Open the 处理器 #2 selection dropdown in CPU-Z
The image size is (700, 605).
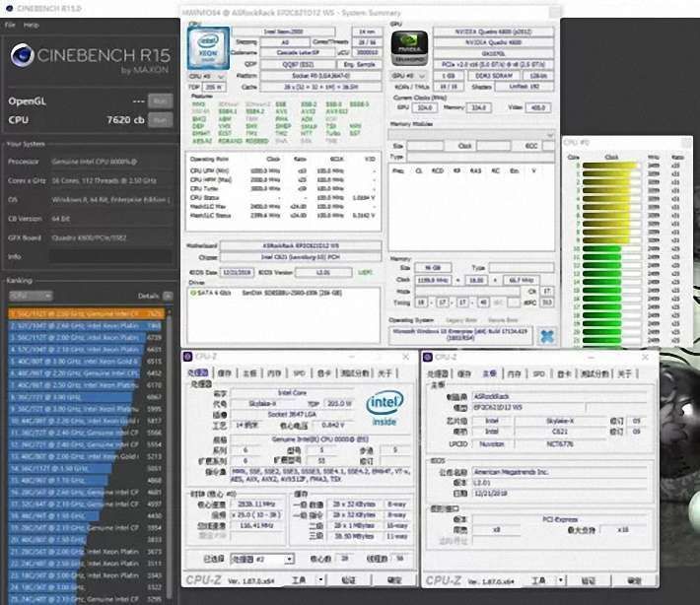[x=261, y=559]
